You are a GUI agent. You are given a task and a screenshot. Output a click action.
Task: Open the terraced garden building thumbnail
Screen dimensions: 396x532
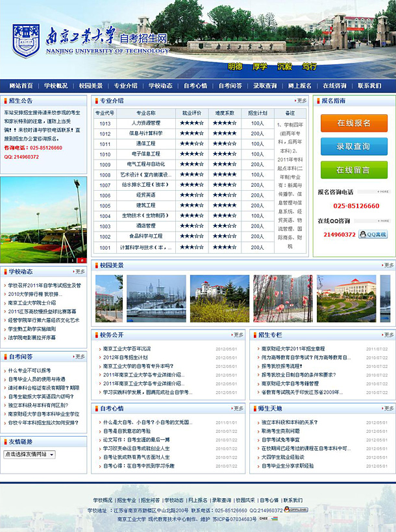coord(347,298)
